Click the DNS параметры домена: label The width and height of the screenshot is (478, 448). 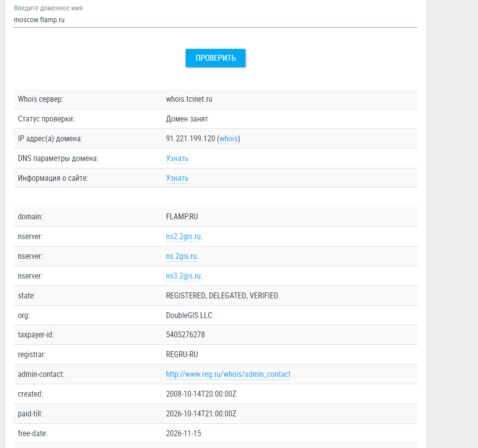(x=58, y=158)
